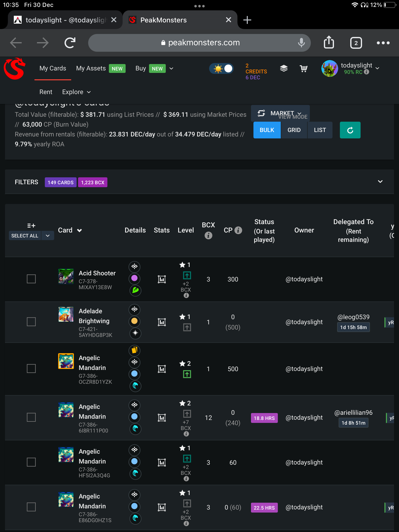The height and width of the screenshot is (532, 399).
Task: Close the PeakMonsters browser tab
Action: pyautogui.click(x=229, y=20)
